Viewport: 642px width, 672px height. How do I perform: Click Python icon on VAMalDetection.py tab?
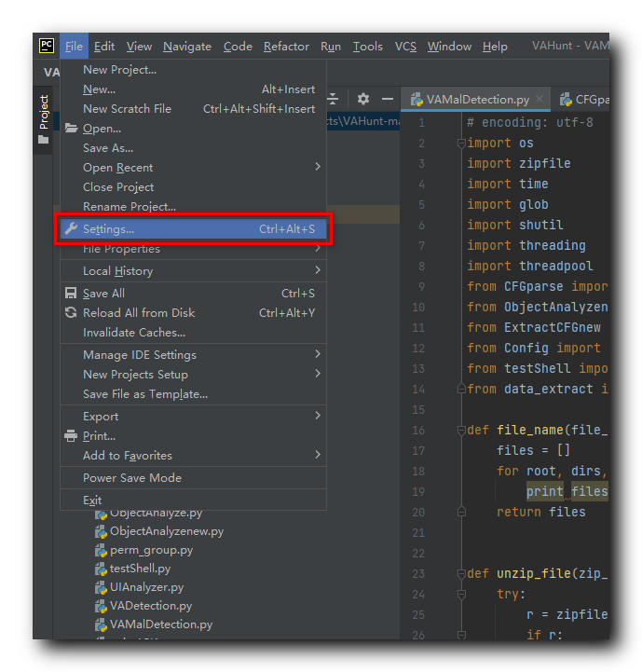pos(417,100)
